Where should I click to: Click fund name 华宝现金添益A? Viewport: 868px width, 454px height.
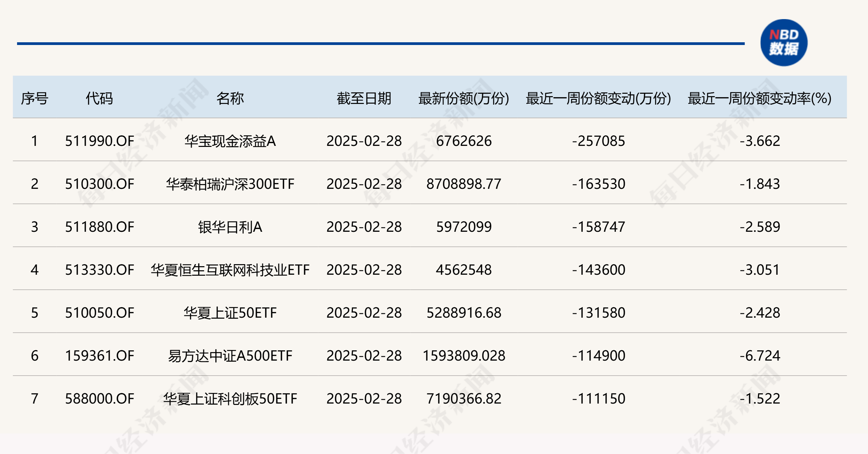(230, 141)
